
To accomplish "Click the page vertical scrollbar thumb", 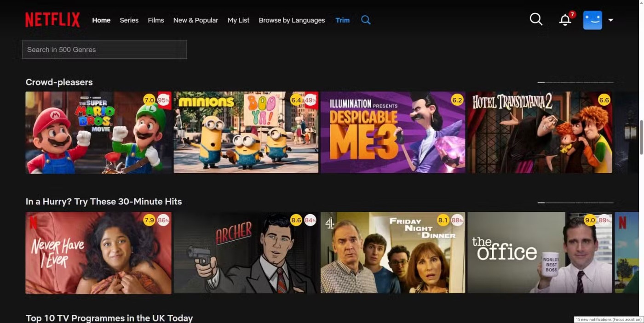I will (x=641, y=137).
